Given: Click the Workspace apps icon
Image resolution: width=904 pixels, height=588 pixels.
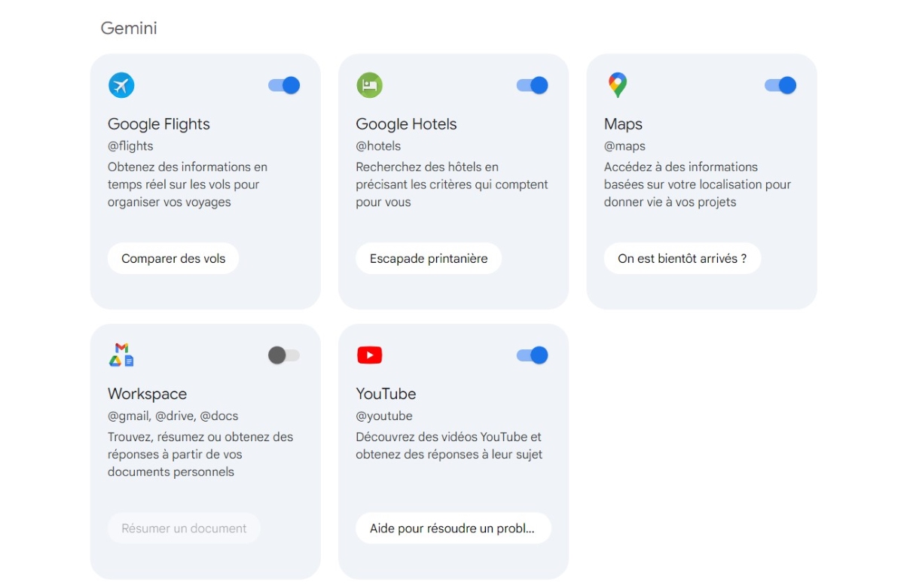Looking at the screenshot, I should [x=121, y=355].
